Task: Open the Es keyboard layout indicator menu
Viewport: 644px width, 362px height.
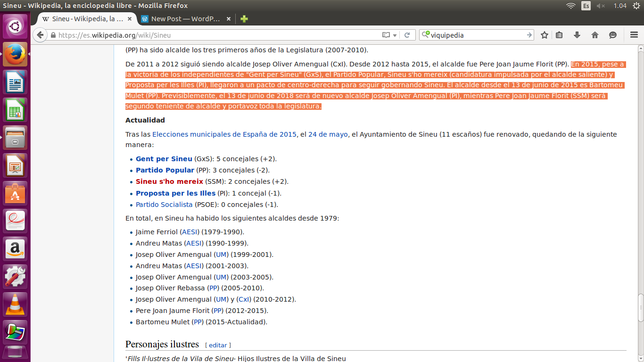Action: coord(586,6)
